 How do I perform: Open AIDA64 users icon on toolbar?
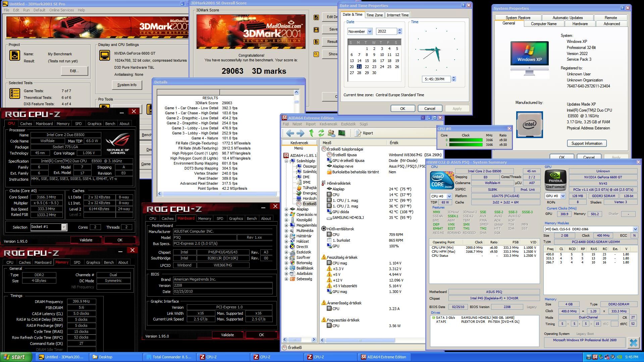point(331,133)
